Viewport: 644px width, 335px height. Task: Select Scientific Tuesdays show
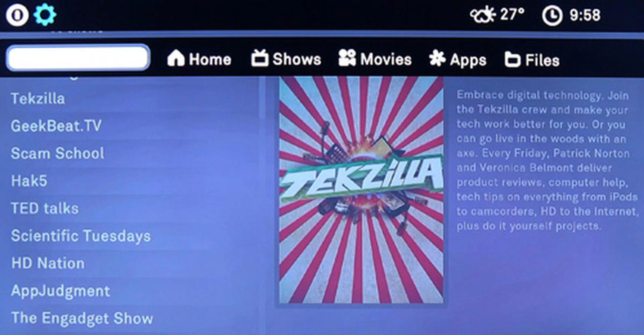(x=81, y=236)
